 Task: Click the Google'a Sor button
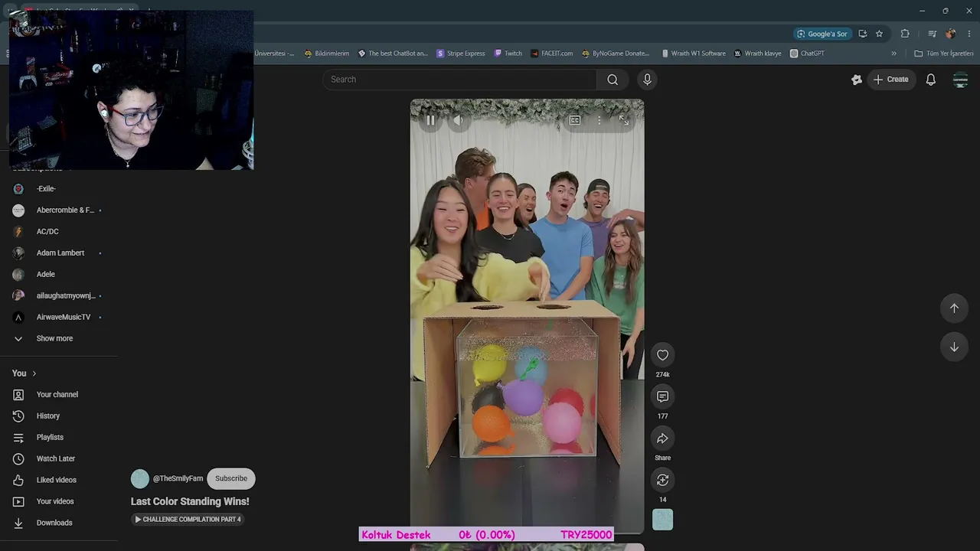click(822, 34)
